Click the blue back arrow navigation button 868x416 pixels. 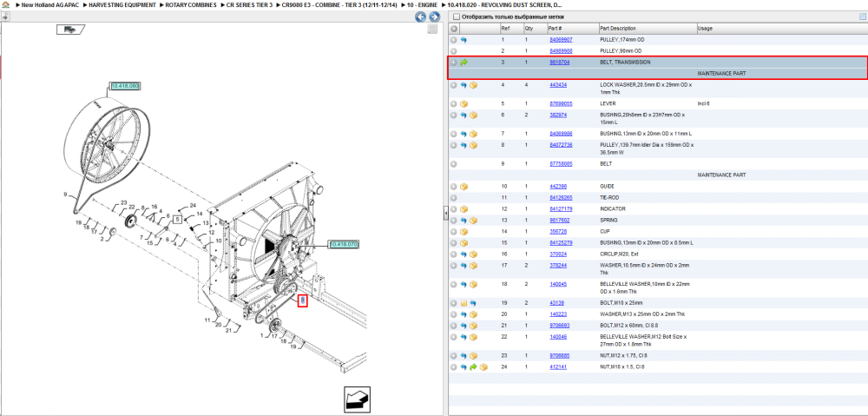[421, 17]
